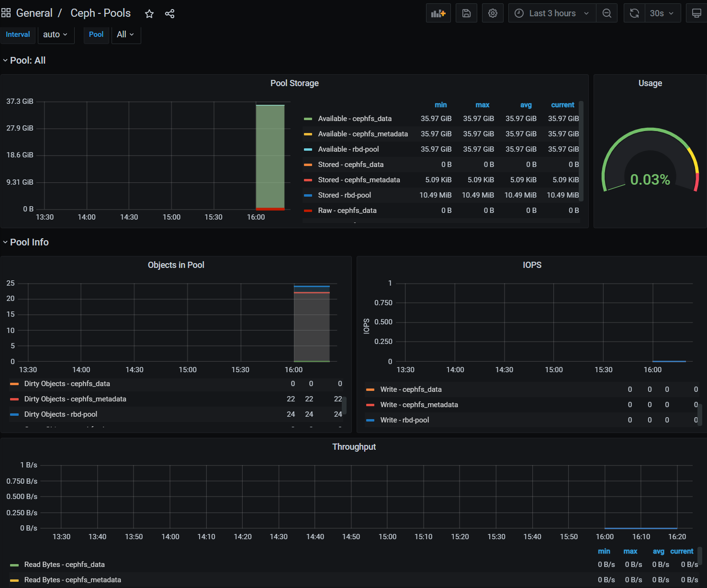Change color of Write - cephfs_data swatch
707x588 pixels.
pos(370,389)
